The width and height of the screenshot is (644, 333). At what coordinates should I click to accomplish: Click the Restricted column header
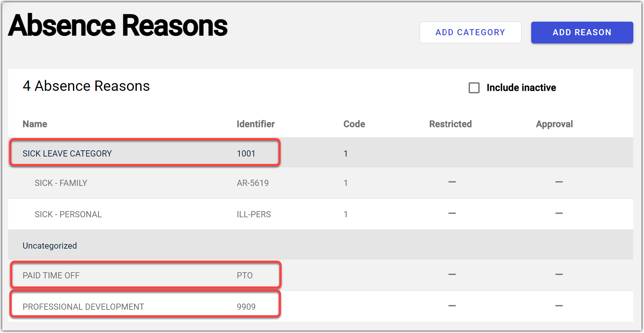(x=450, y=124)
